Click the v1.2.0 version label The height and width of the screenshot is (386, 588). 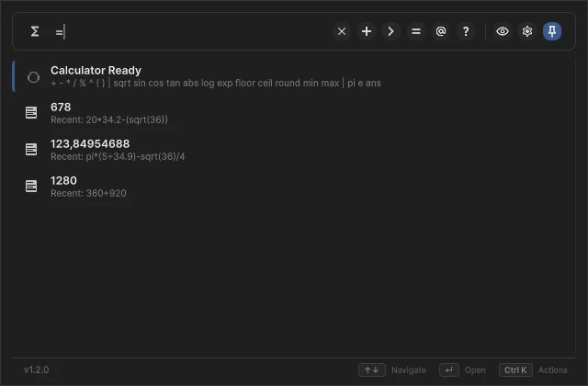point(37,369)
